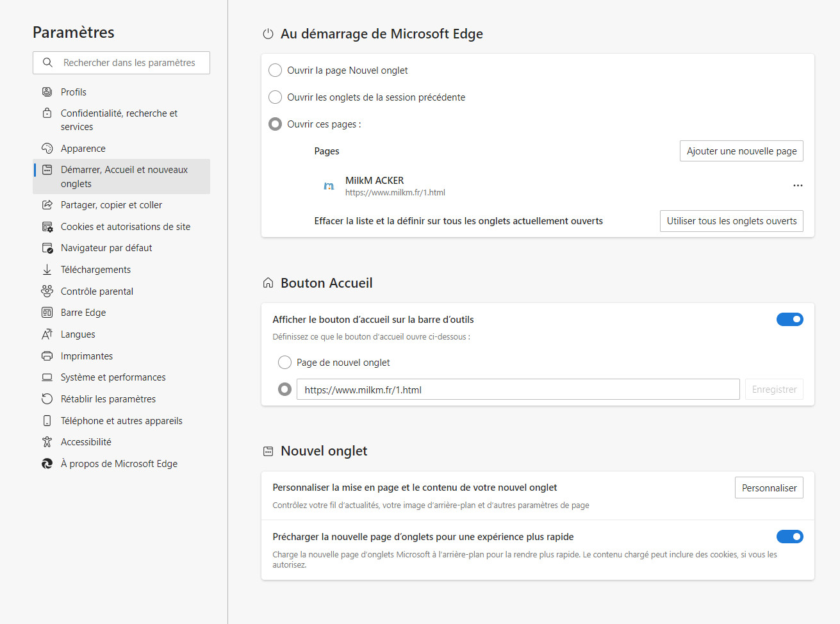
Task: Click the Enregistrer button
Action: click(774, 390)
